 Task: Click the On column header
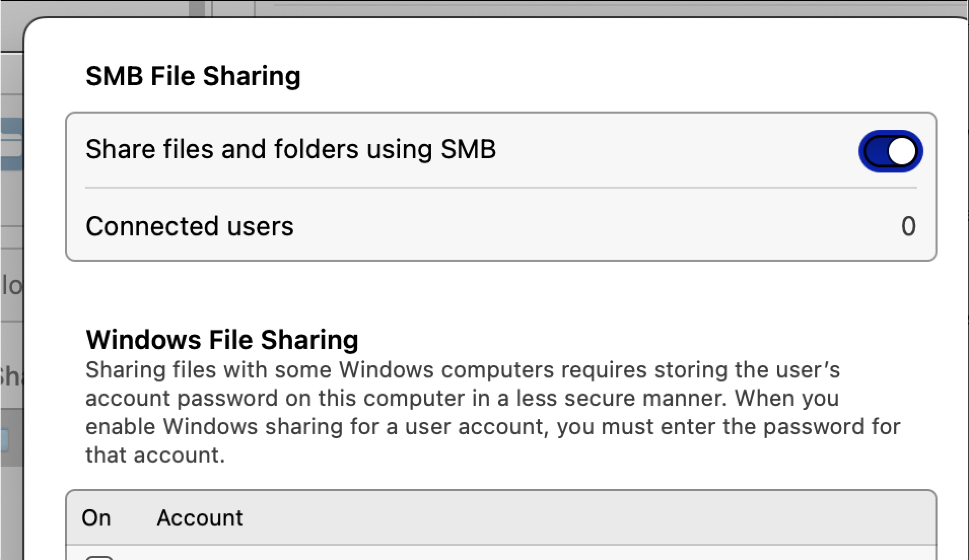(x=96, y=518)
